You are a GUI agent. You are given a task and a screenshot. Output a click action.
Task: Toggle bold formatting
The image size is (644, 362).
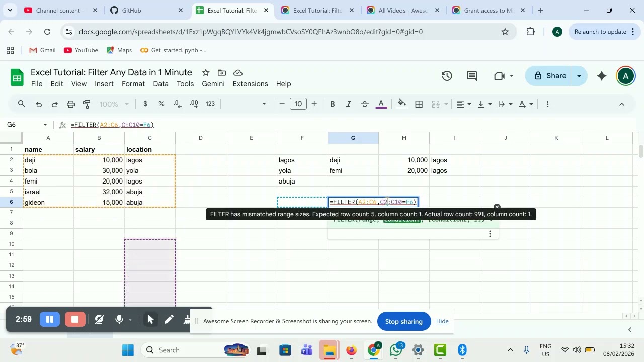point(332,104)
